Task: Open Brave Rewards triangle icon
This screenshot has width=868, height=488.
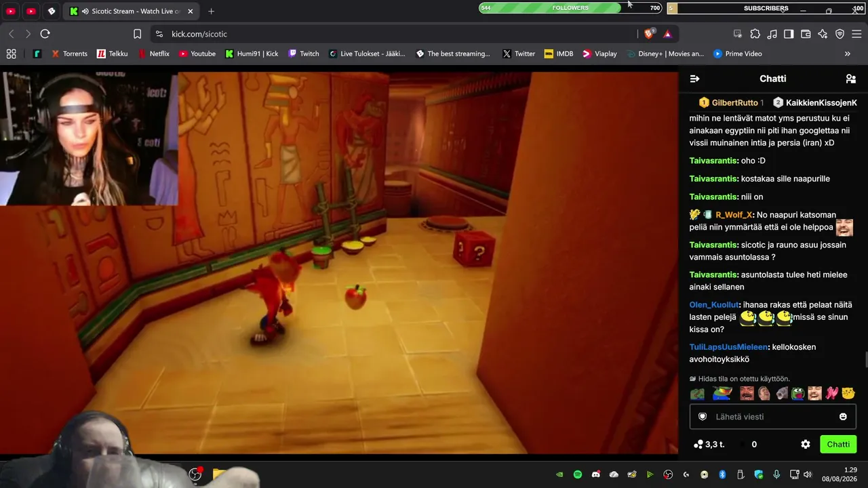Action: click(667, 34)
